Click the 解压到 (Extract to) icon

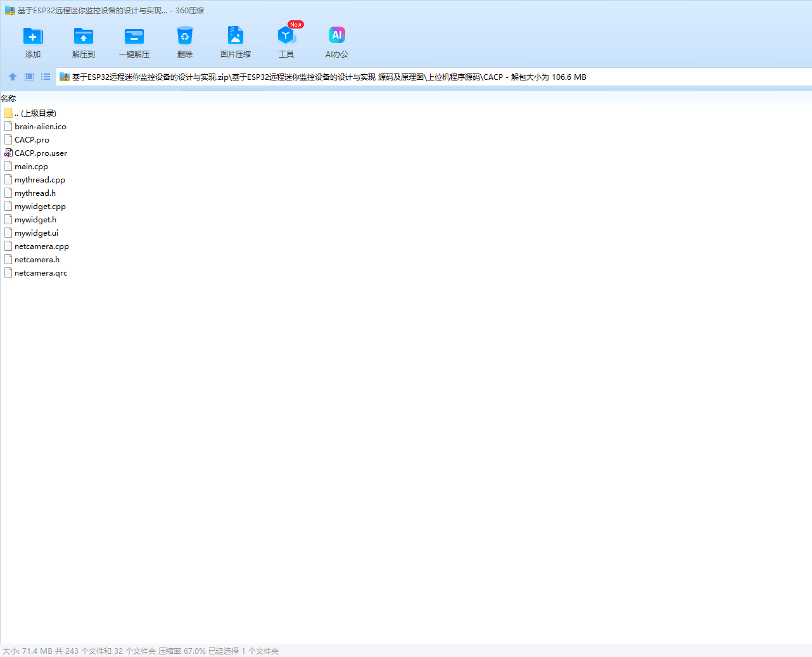pos(84,36)
